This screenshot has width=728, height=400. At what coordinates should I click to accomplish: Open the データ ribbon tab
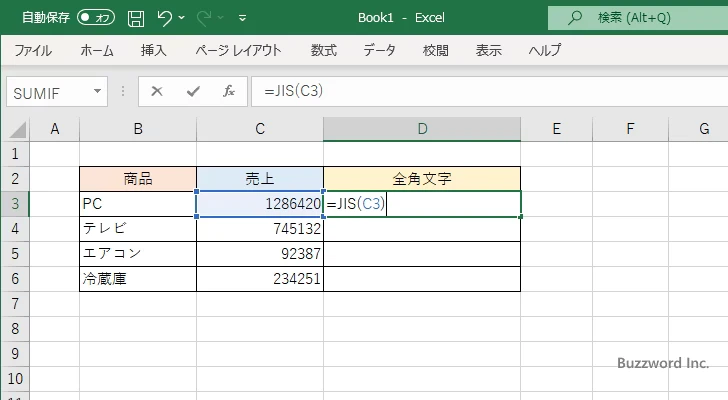tap(379, 50)
